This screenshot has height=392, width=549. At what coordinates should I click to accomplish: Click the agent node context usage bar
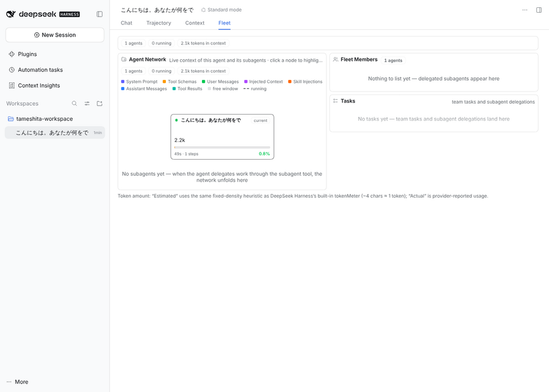point(222,148)
